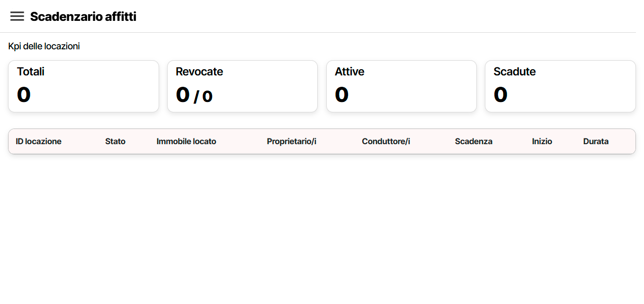Image resolution: width=644 pixels, height=304 pixels.
Task: Select the Totali card label
Action: tap(31, 72)
